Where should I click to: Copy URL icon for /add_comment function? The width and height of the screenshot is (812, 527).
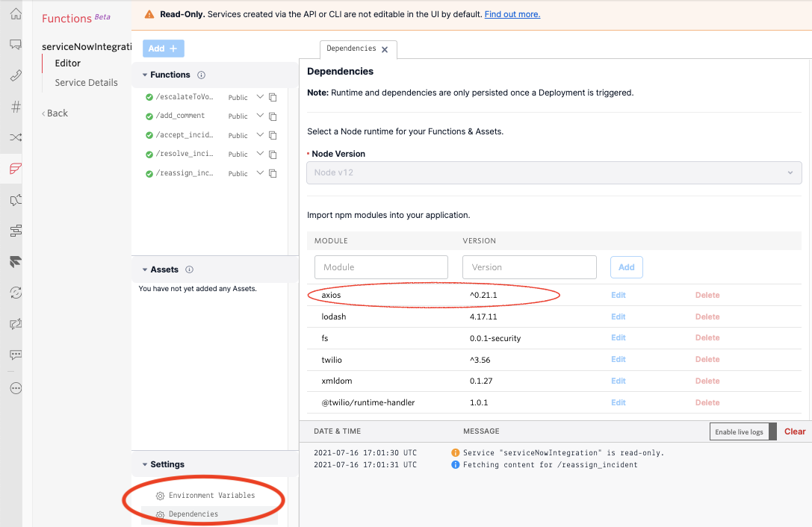273,116
